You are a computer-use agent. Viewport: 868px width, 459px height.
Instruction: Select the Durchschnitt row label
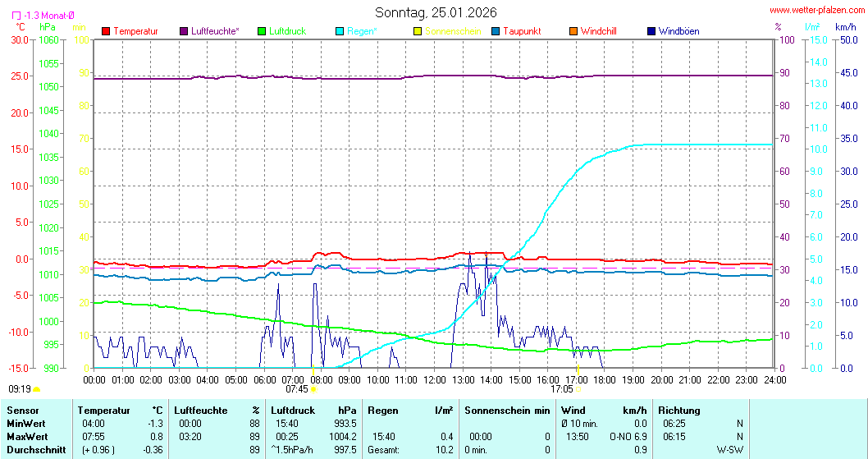point(34,449)
